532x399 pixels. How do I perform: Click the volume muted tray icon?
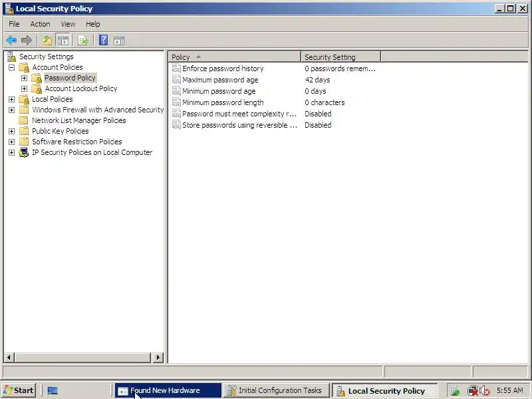(x=485, y=391)
